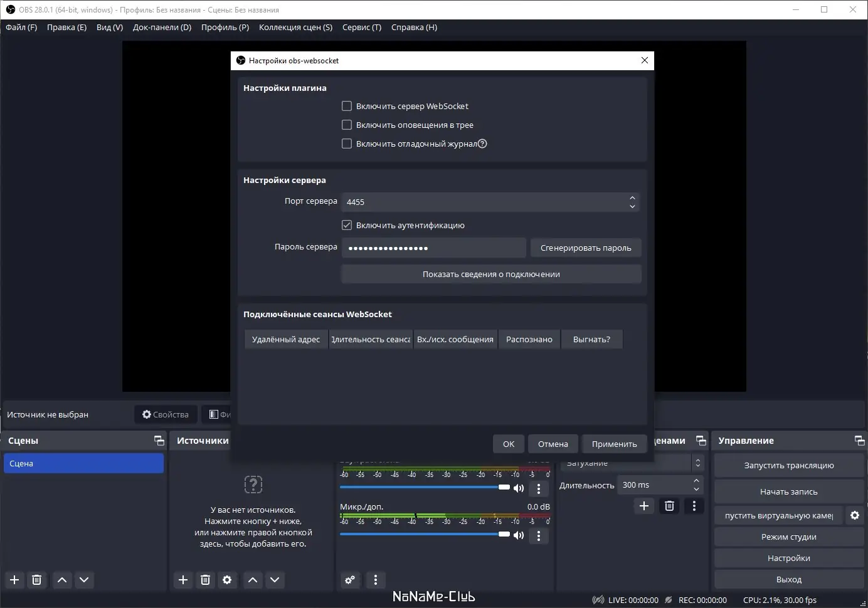Click Сгенерировать пароль button
Image resolution: width=868 pixels, height=608 pixels.
[585, 248]
